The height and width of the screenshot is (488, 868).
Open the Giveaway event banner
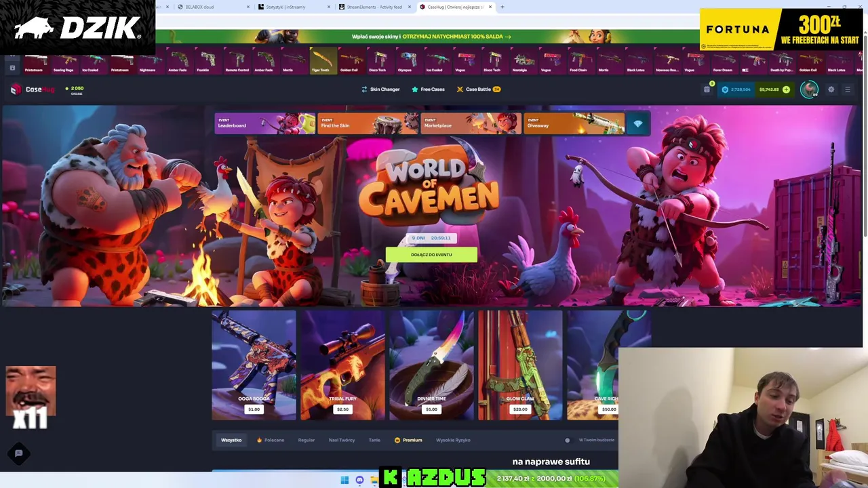574,123
